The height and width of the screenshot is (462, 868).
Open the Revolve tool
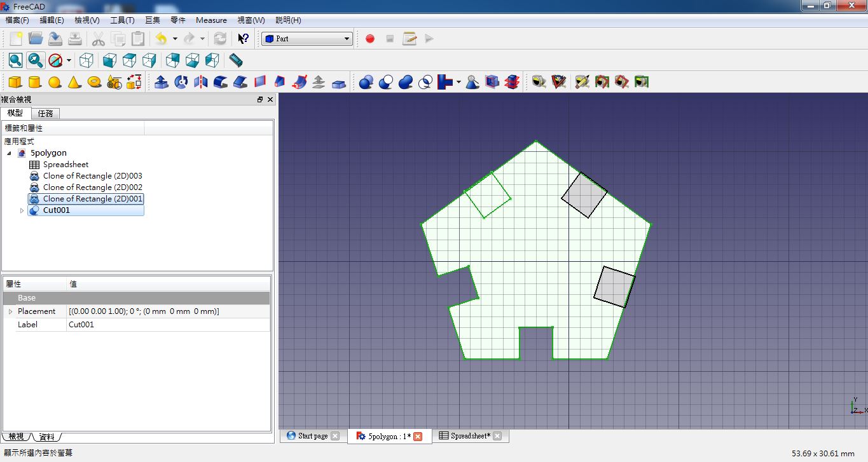[x=181, y=81]
